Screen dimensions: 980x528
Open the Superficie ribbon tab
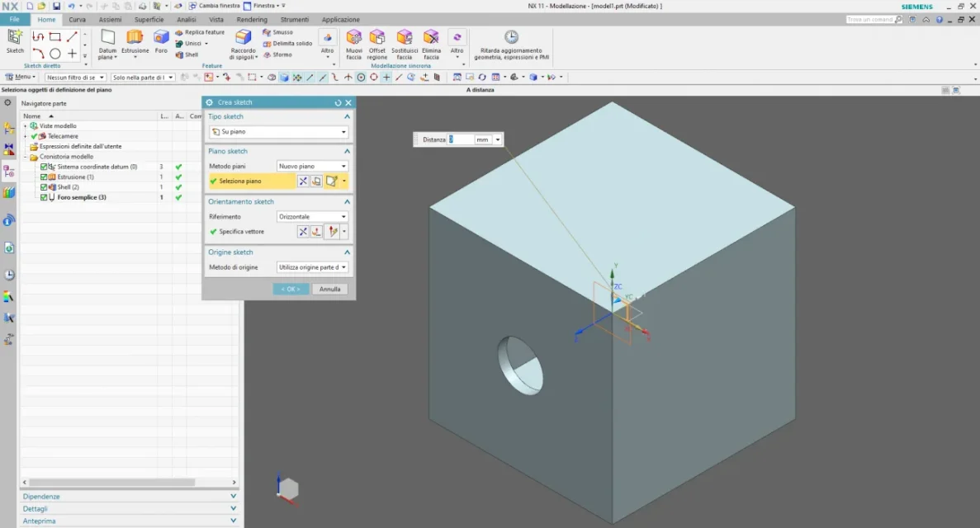pyautogui.click(x=149, y=19)
